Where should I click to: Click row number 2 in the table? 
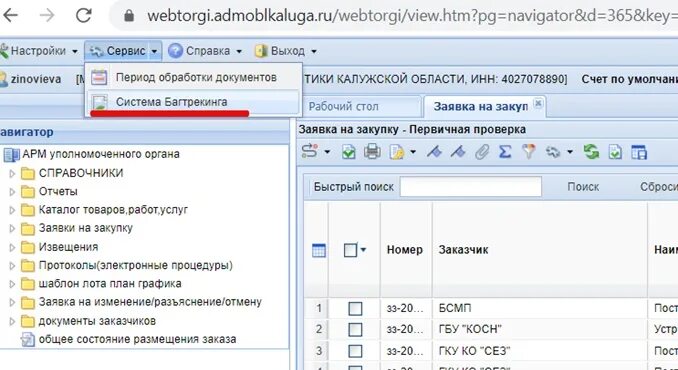[x=319, y=329]
